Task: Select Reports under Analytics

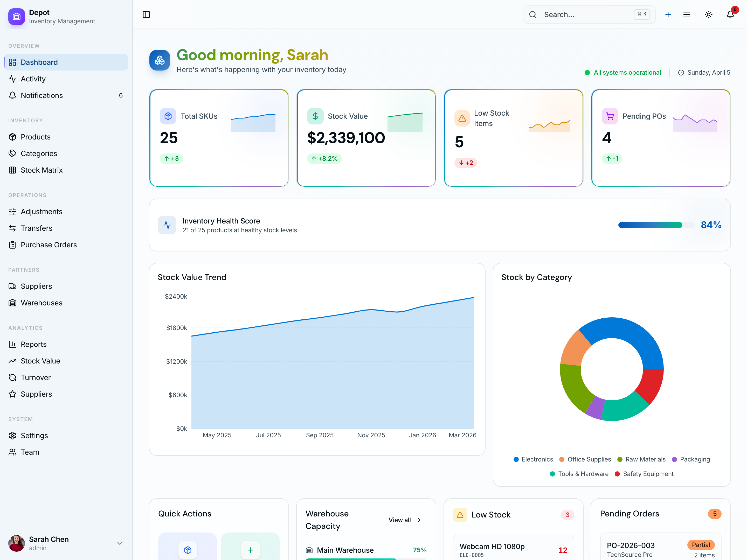Action: 34,344
